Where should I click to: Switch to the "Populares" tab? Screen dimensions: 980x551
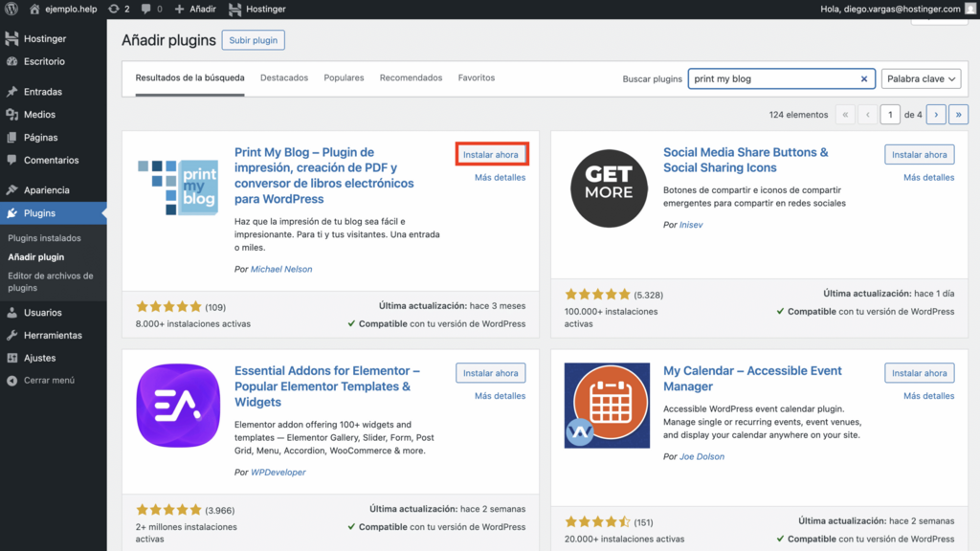tap(344, 77)
